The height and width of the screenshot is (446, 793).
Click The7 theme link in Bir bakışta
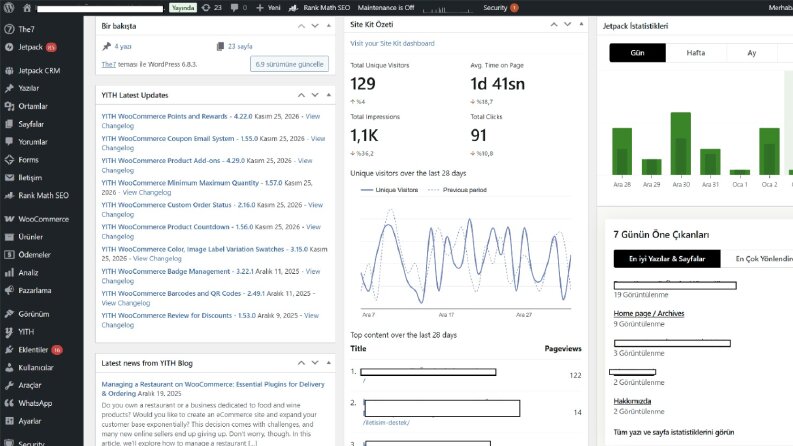[109, 64]
